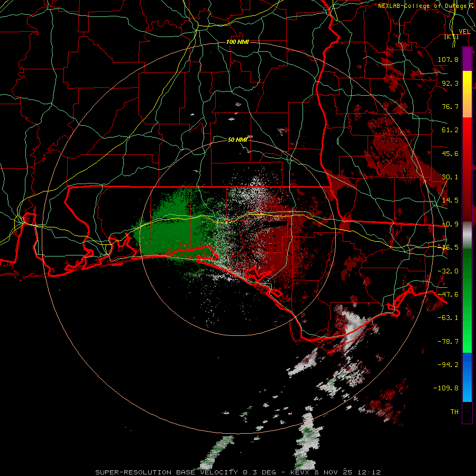Click the -109.8 velocity scale value
Image resolution: width=476 pixels, height=476 pixels.
tap(446, 388)
